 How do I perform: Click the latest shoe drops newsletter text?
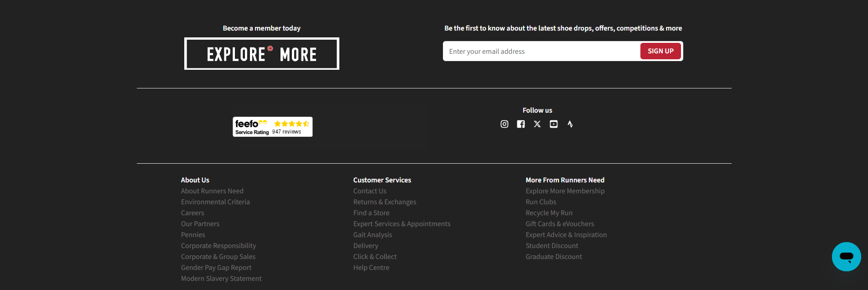pyautogui.click(x=563, y=28)
